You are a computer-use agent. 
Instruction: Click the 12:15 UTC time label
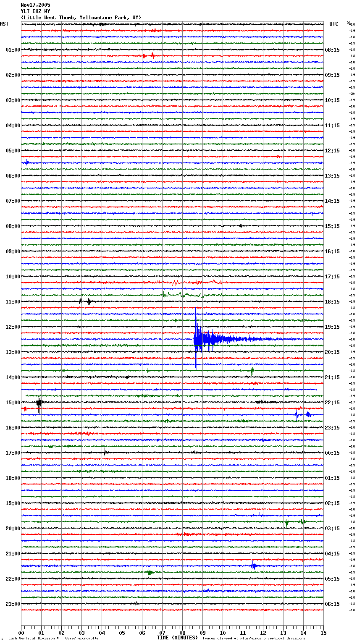pyautogui.click(x=332, y=151)
